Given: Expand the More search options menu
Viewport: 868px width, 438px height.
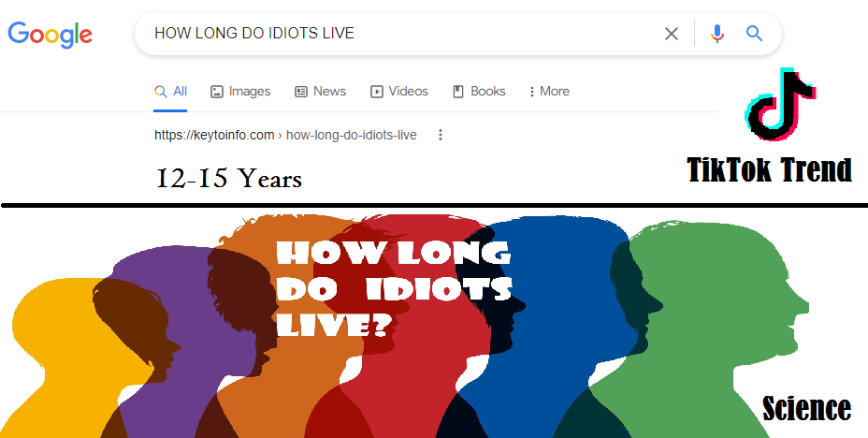Looking at the screenshot, I should [548, 92].
